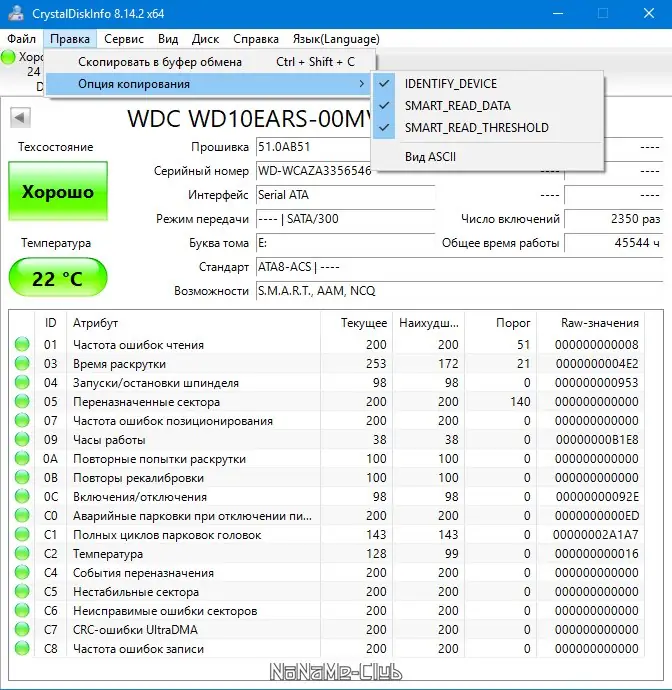This screenshot has width=672, height=690.
Task: Click status circle of attribute 04 row
Action: [22, 382]
